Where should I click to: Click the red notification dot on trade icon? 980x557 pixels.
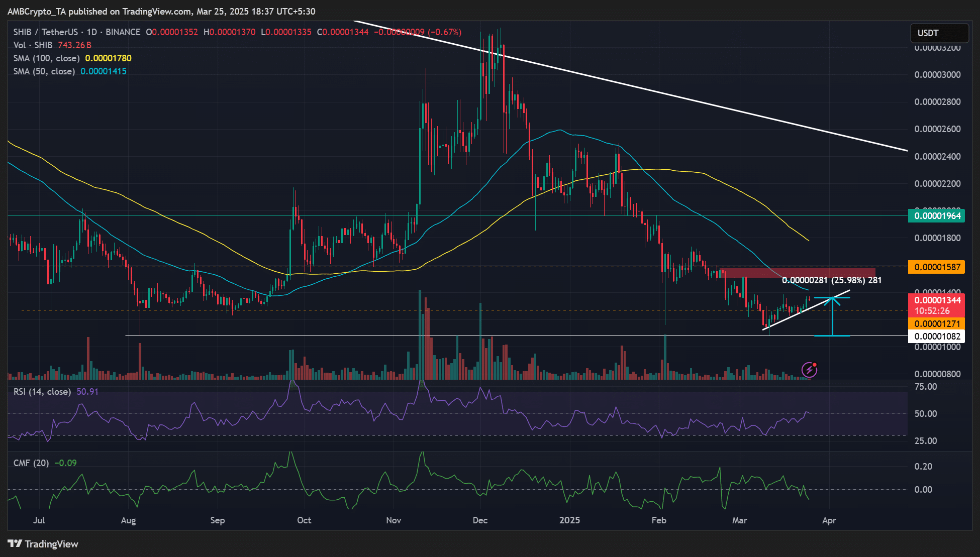[816, 365]
